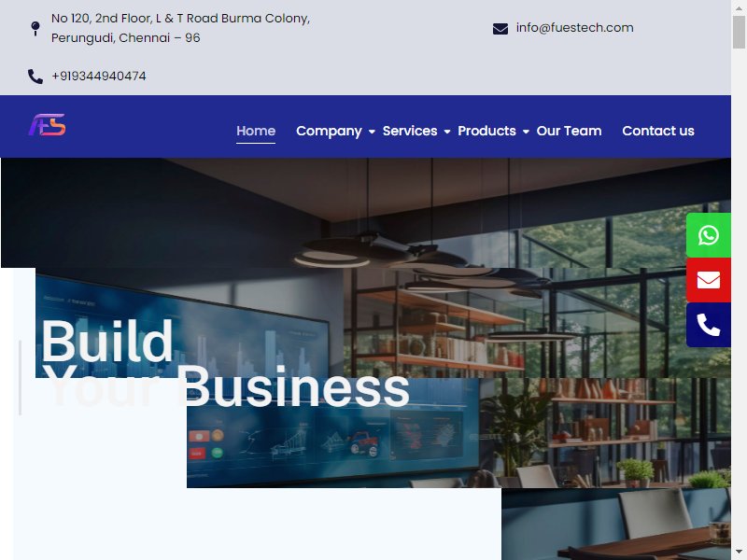Click the envelope icon next to info@fuestech.com
Screen dimensions: 747x560
click(500, 29)
